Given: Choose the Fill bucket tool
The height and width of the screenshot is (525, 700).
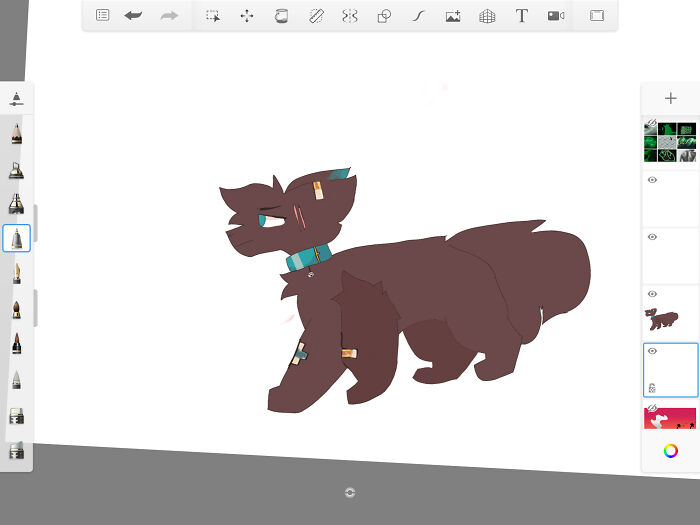Looking at the screenshot, I should point(281,16).
